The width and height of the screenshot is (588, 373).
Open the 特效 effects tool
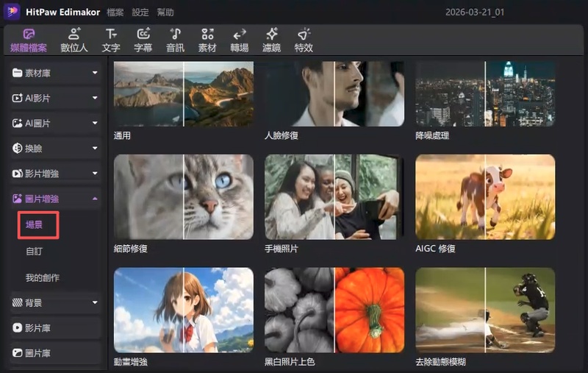point(304,40)
